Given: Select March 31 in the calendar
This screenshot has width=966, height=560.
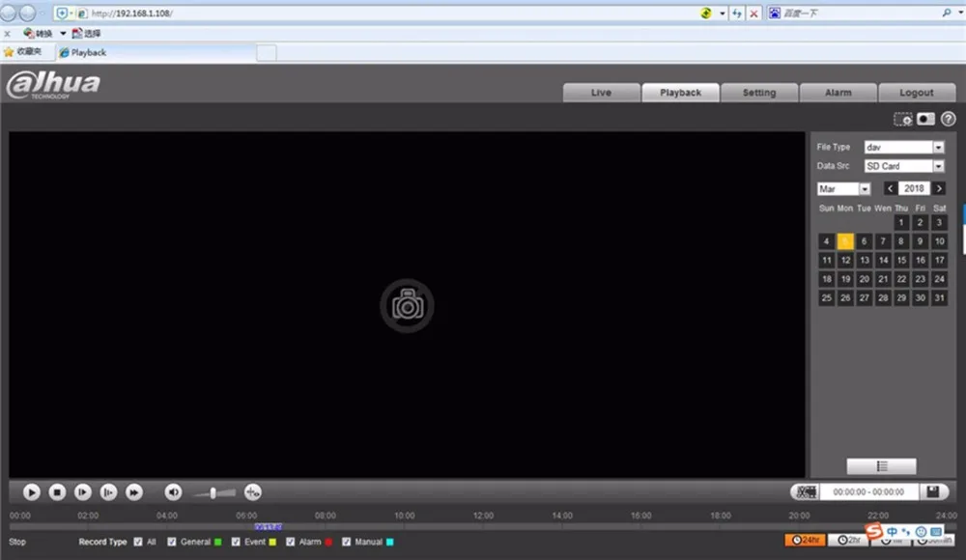Looking at the screenshot, I should click(940, 298).
